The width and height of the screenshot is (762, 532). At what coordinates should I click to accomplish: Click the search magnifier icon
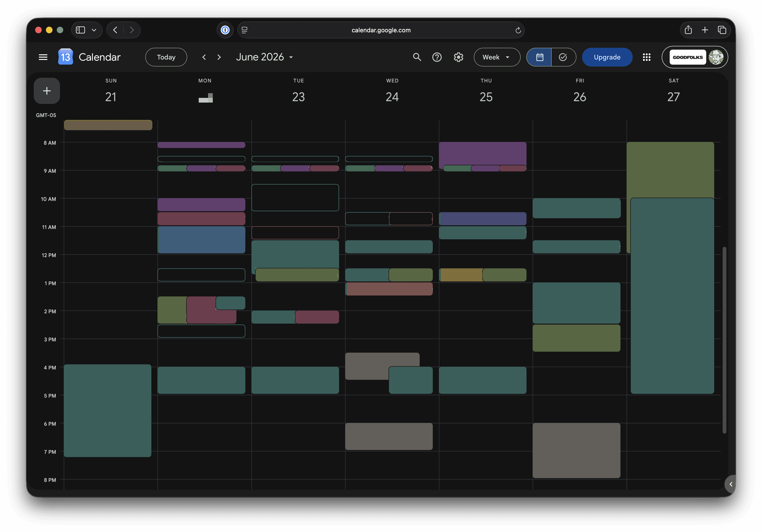(417, 57)
